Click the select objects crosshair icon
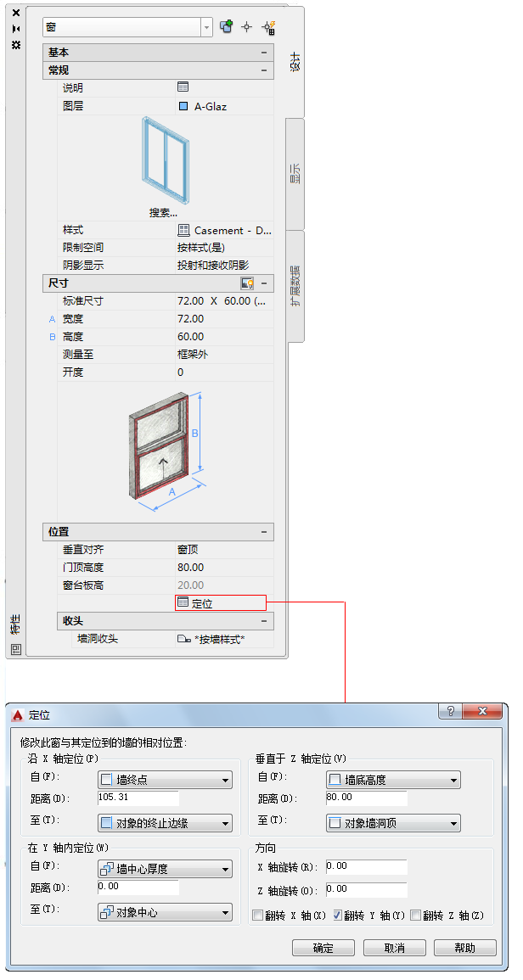The width and height of the screenshot is (523, 980). click(247, 27)
